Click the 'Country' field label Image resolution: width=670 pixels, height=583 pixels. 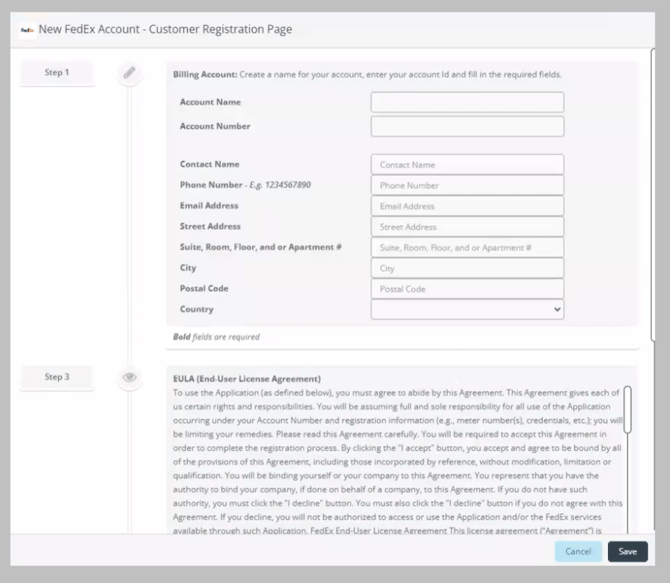click(x=197, y=309)
